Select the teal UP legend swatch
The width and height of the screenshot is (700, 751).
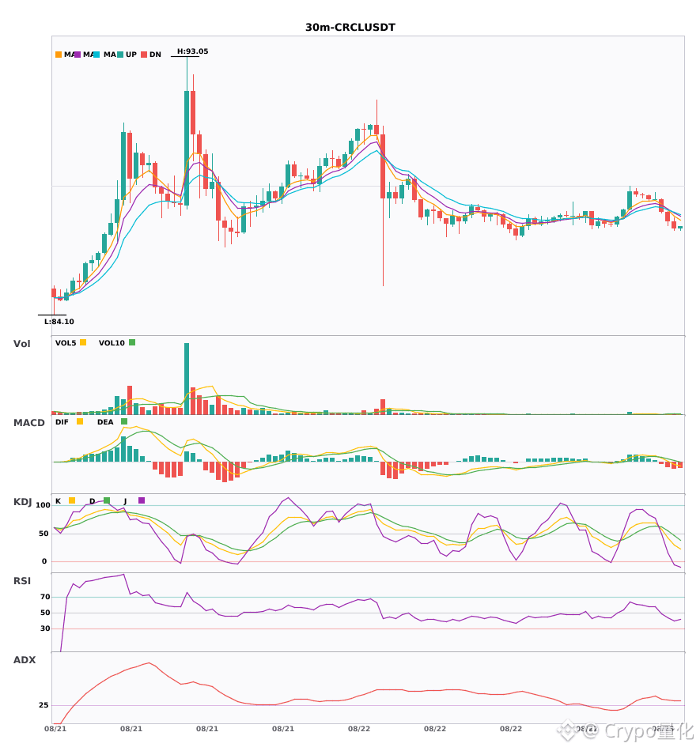point(120,55)
